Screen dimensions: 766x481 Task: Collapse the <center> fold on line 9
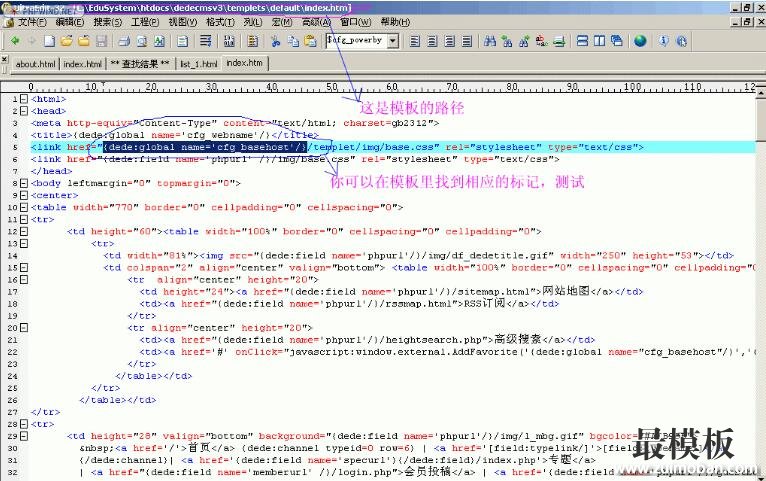coord(23,195)
